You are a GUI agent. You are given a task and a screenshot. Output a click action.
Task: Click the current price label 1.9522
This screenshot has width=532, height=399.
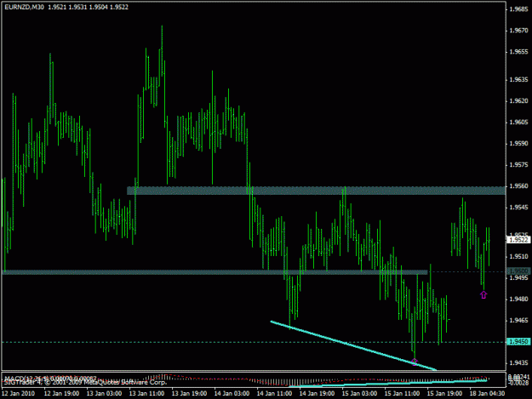click(518, 240)
